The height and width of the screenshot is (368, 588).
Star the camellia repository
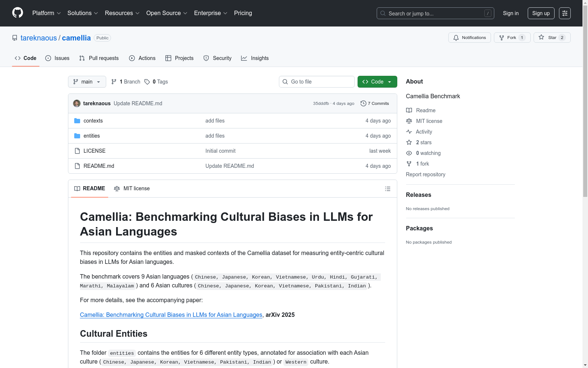click(552, 38)
